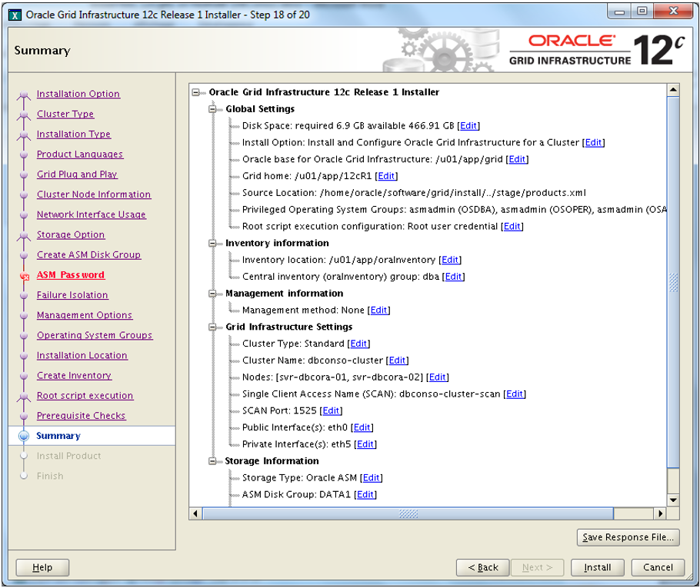
Task: Go to the Installation Option step
Action: coord(78,94)
